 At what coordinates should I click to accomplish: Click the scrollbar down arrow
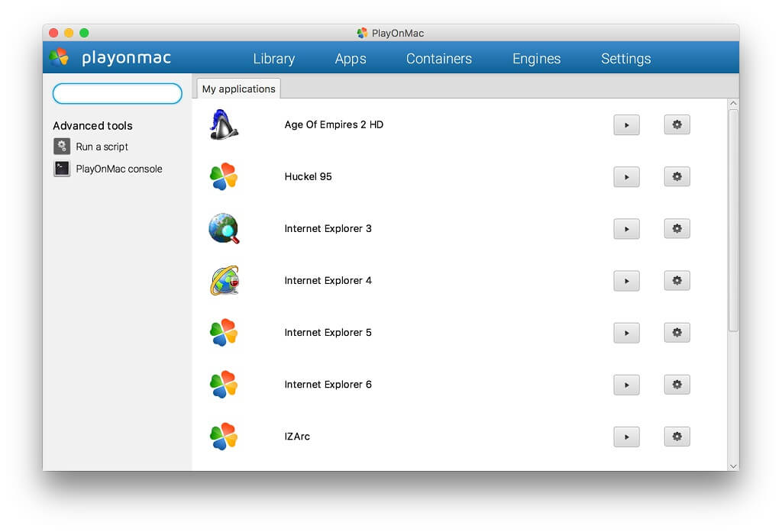pyautogui.click(x=733, y=466)
